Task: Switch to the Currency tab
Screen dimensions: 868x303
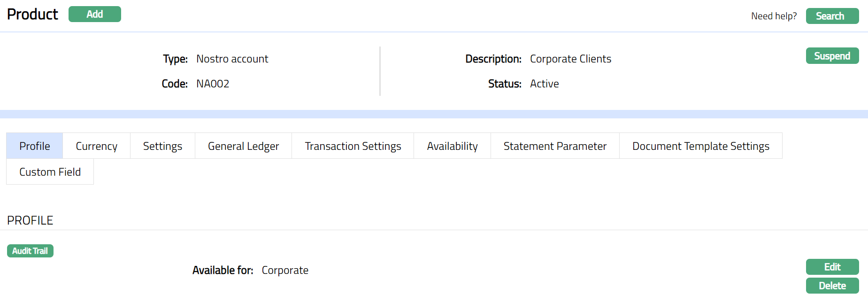Action: click(x=96, y=146)
